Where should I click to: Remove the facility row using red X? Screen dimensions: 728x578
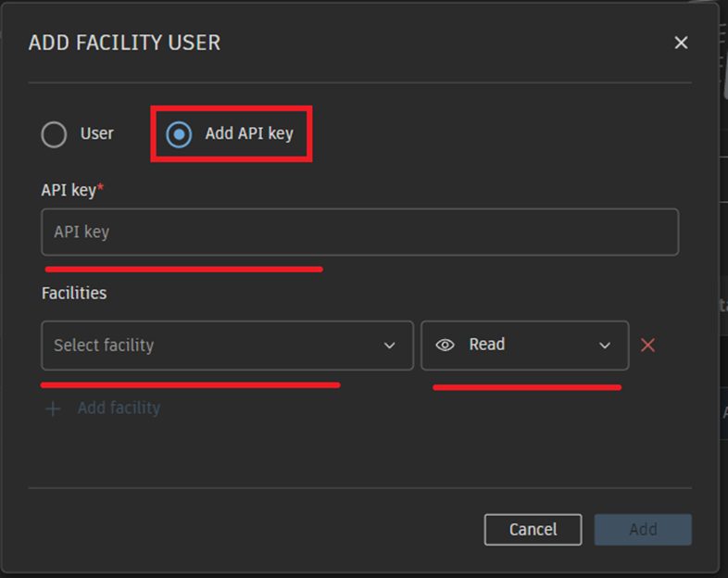pos(648,346)
